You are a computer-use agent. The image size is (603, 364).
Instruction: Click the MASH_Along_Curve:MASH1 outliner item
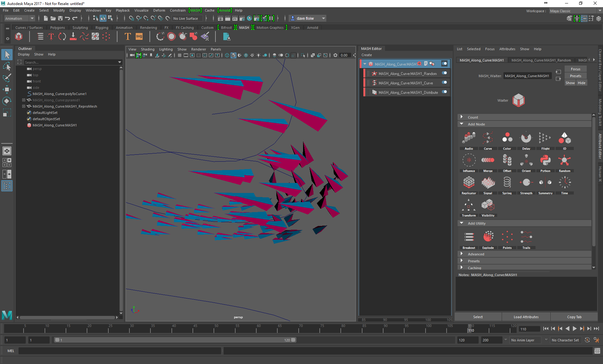[x=55, y=125]
